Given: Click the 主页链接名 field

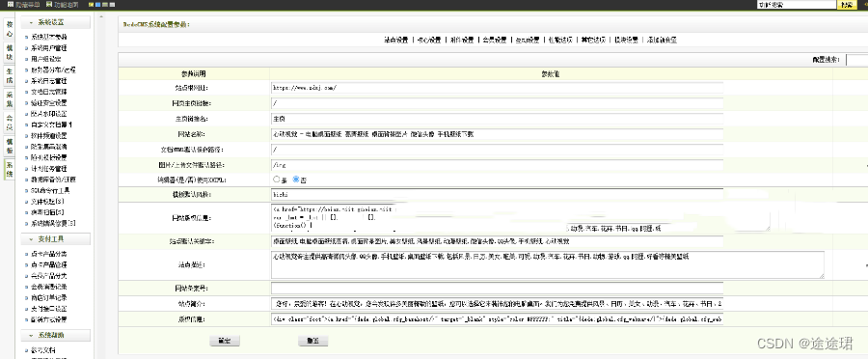Looking at the screenshot, I should [x=497, y=119].
